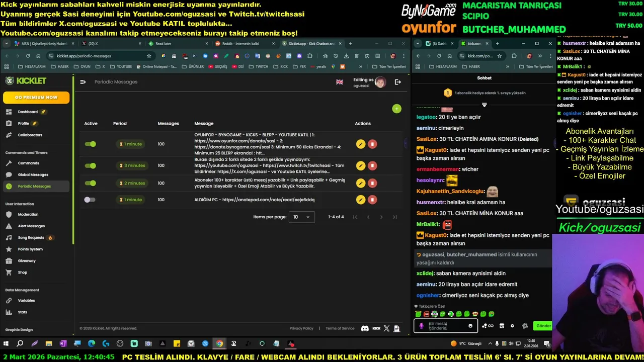Open the emoji picker in chat input

tap(470, 326)
